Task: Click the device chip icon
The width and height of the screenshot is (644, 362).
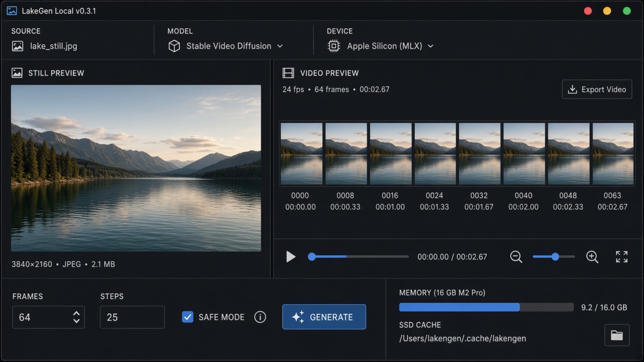Action: pyautogui.click(x=333, y=46)
